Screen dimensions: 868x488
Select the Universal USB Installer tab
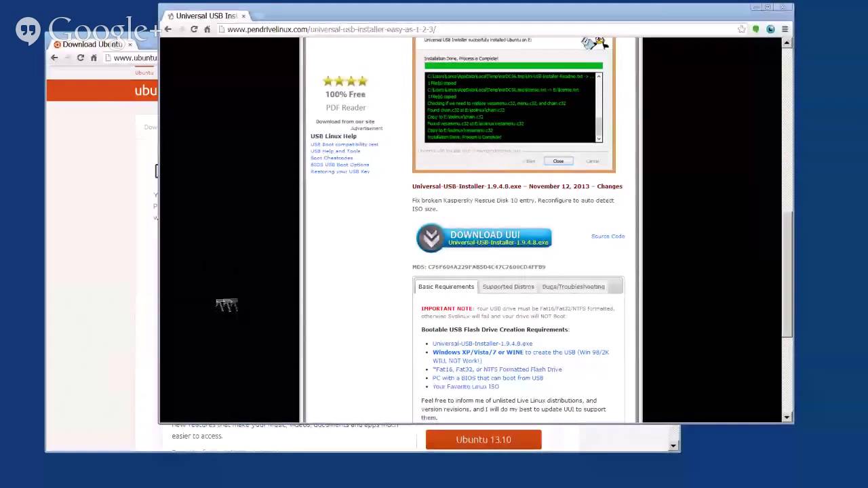coord(206,16)
